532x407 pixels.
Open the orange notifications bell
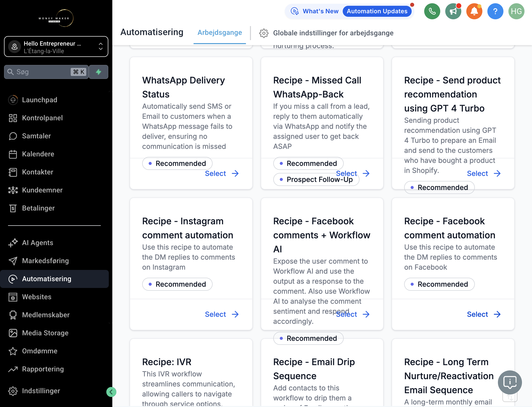[474, 11]
